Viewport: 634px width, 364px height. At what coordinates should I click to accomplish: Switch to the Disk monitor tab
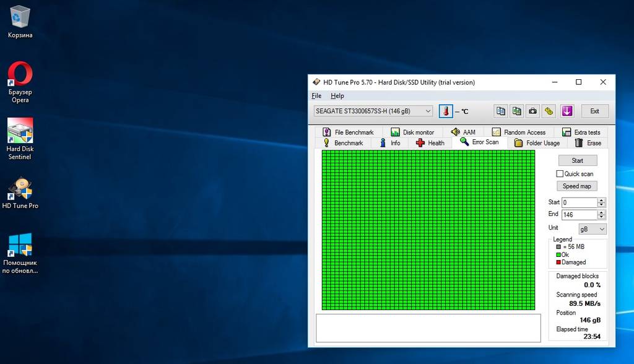click(412, 132)
